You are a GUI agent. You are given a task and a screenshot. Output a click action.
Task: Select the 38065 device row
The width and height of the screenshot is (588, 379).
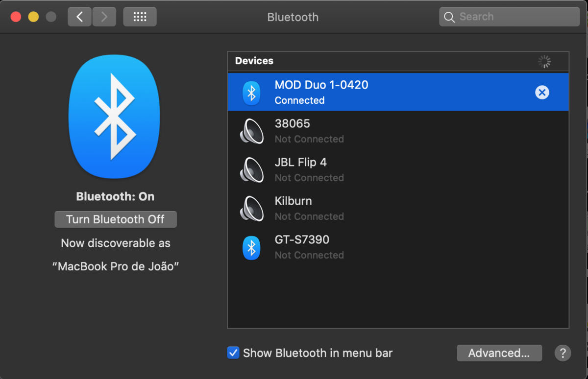click(397, 131)
